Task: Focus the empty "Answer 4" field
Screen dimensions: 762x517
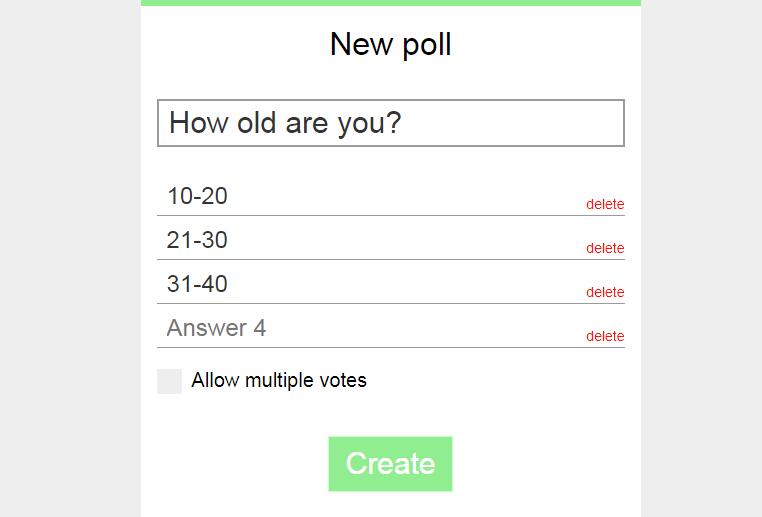Action: [x=370, y=328]
